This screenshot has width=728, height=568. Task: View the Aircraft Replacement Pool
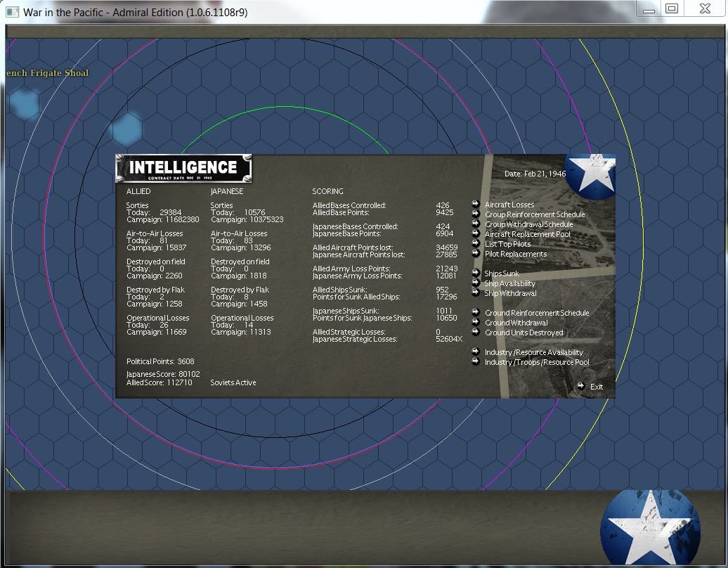tap(528, 235)
